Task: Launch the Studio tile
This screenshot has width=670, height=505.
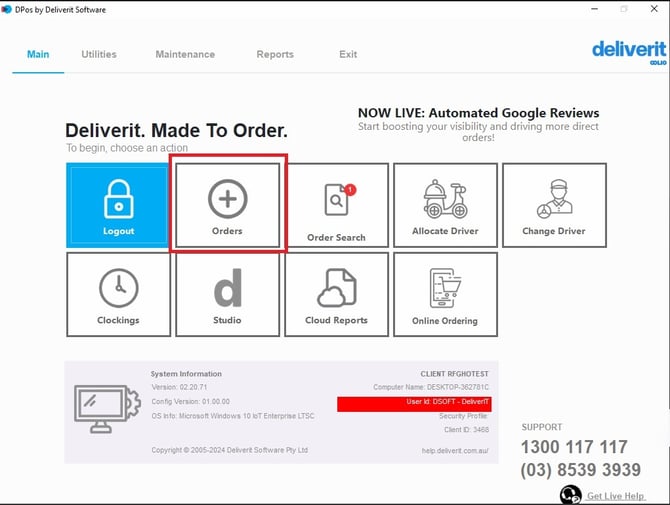Action: tap(228, 294)
